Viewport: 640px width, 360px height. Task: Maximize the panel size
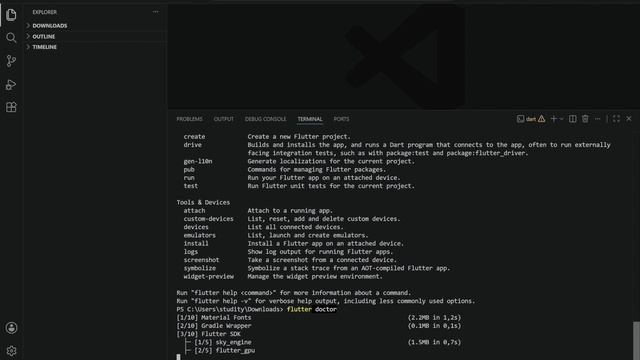tap(616, 119)
